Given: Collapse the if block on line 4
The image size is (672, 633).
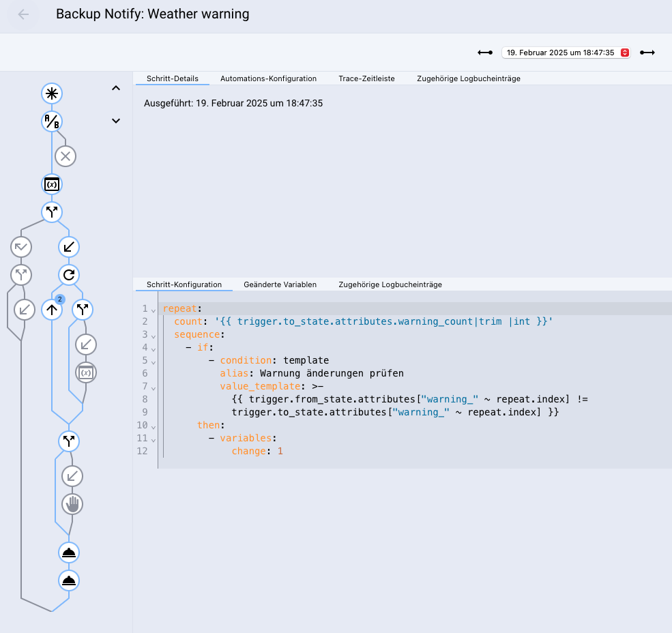Looking at the screenshot, I should [x=154, y=349].
